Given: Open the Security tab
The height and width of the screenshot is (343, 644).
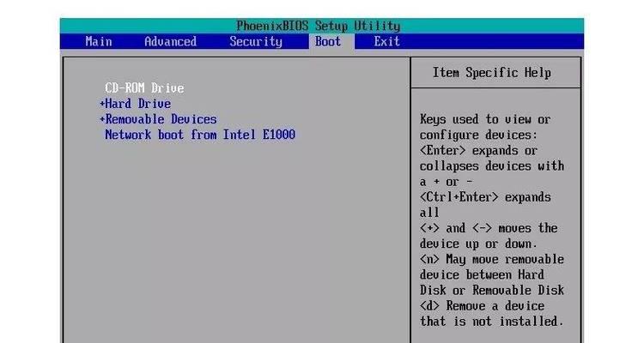Looking at the screenshot, I should [x=256, y=41].
